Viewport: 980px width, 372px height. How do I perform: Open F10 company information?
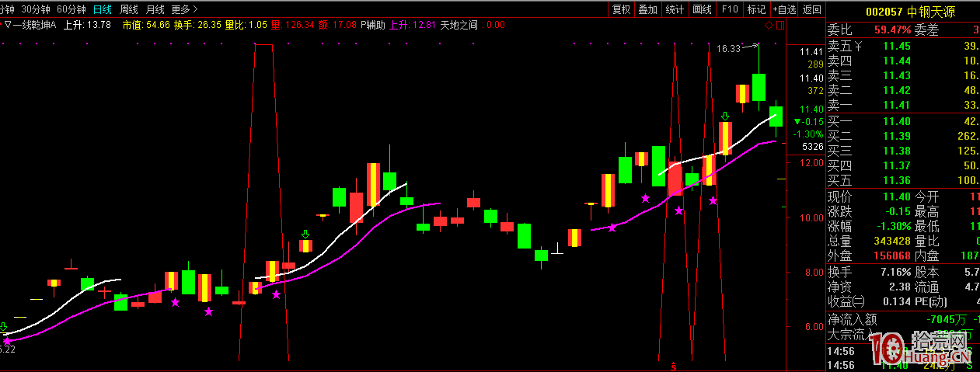729,9
